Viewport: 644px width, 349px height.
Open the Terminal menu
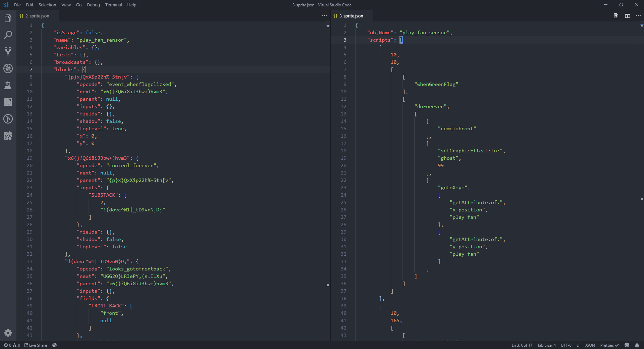pos(113,5)
